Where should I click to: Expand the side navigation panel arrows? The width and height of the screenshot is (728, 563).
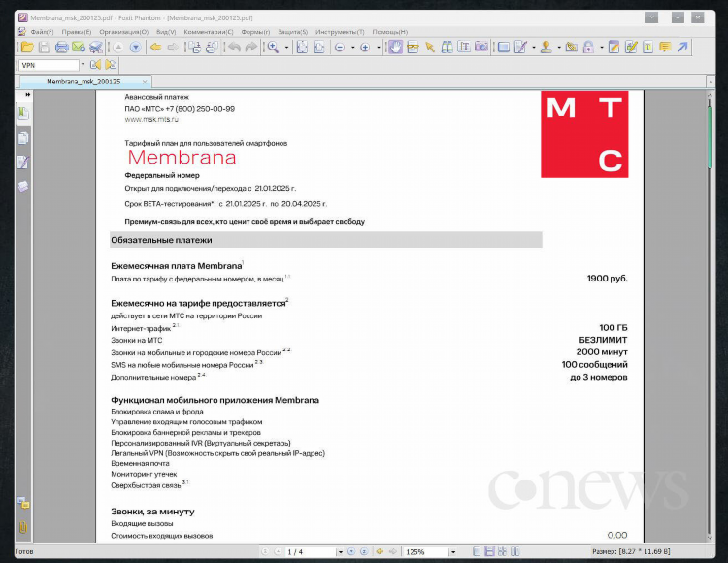28,95
